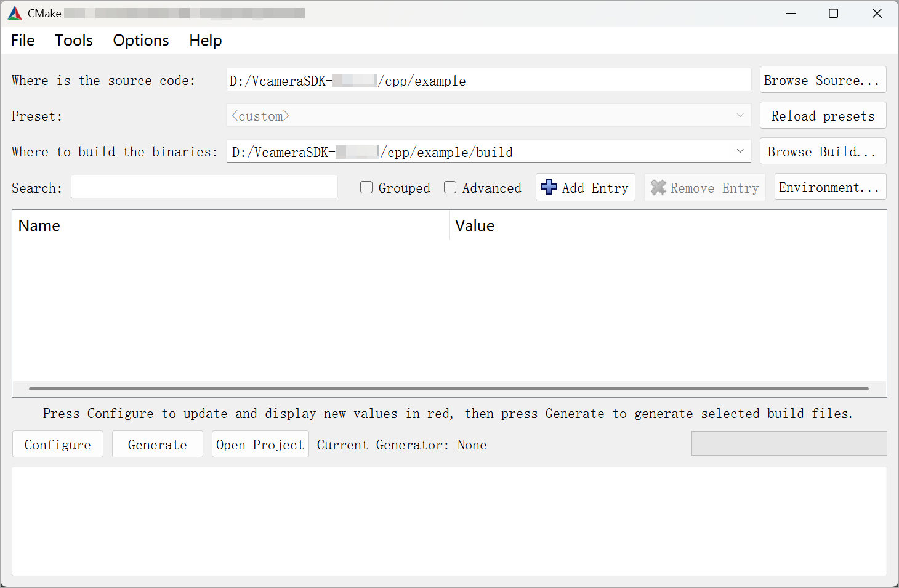Viewport: 899px width, 588px height.
Task: Click the horizontal scrollbar of the cache table
Action: 448,389
